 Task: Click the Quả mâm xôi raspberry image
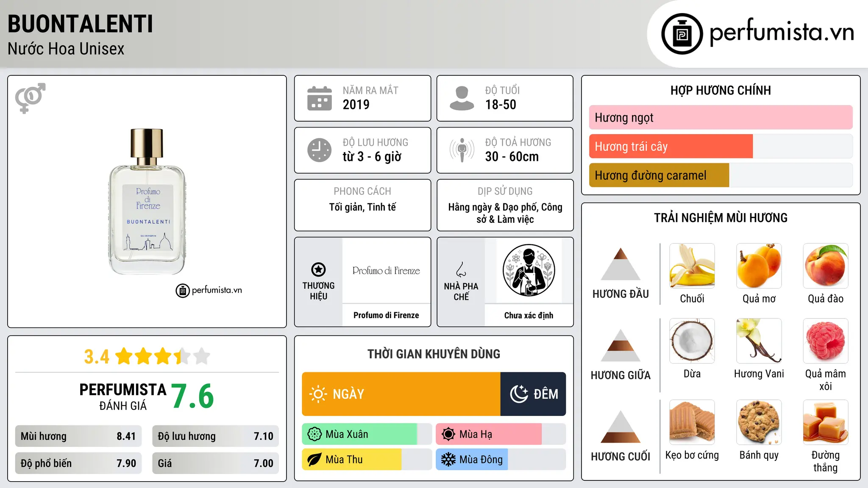point(826,341)
